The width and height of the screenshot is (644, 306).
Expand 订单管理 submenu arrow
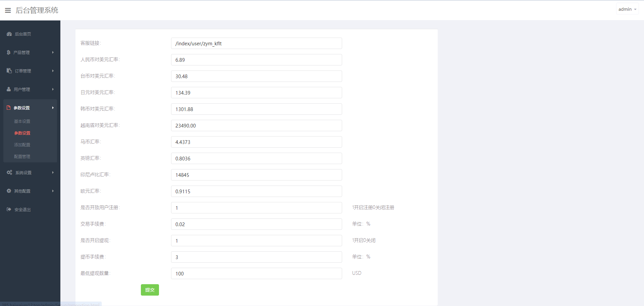tap(53, 71)
